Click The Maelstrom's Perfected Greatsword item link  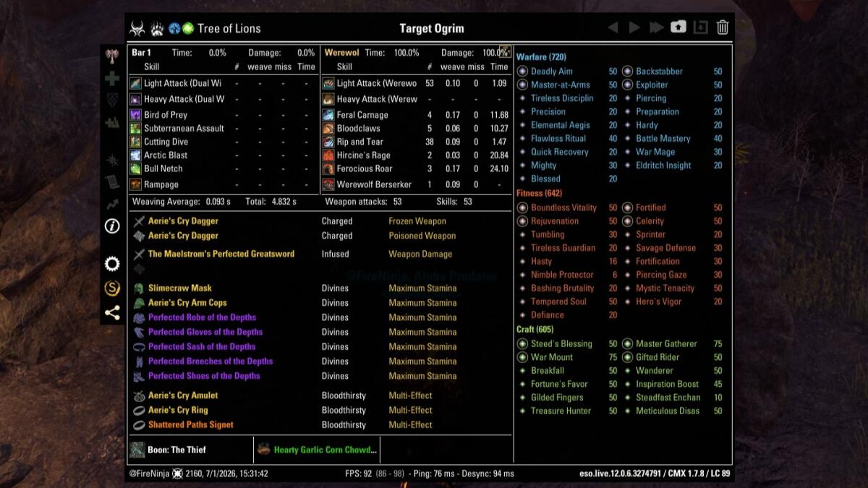point(221,254)
